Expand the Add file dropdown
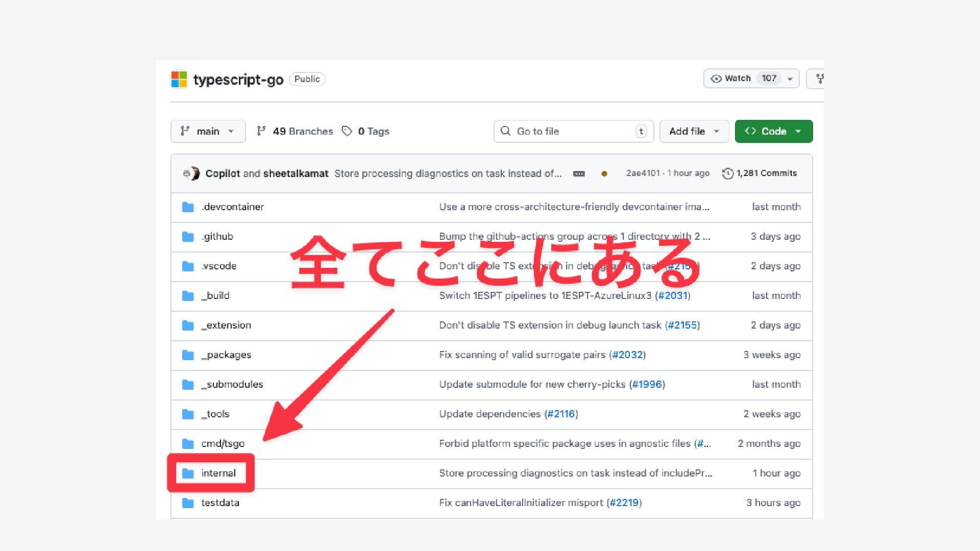 pos(694,131)
